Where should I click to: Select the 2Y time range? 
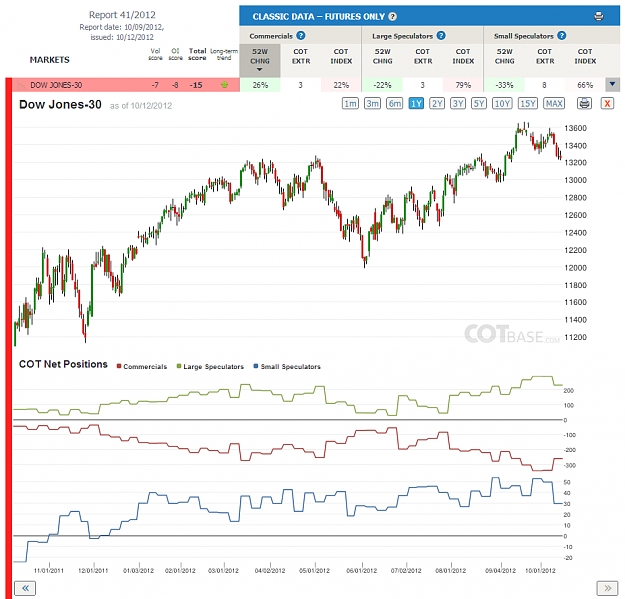click(437, 104)
